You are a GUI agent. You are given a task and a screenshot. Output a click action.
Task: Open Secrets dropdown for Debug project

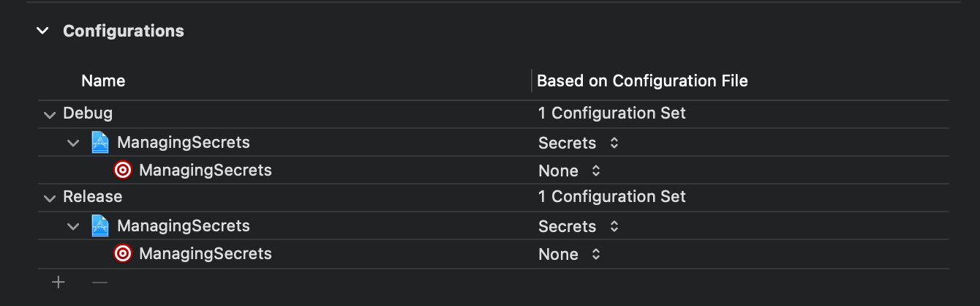click(578, 143)
